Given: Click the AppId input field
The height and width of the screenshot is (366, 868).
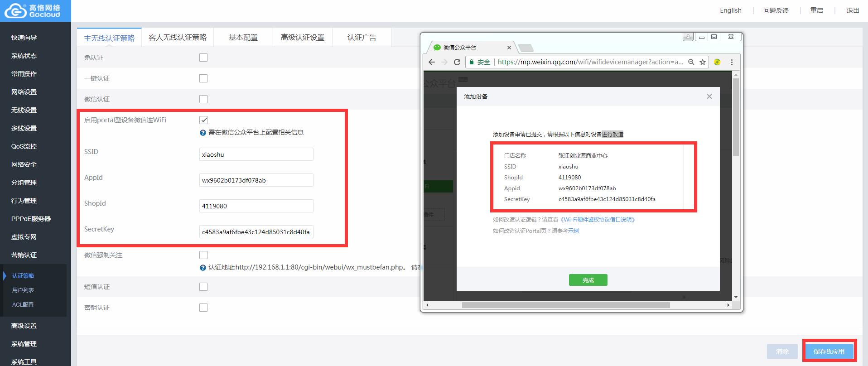Looking at the screenshot, I should click(256, 180).
